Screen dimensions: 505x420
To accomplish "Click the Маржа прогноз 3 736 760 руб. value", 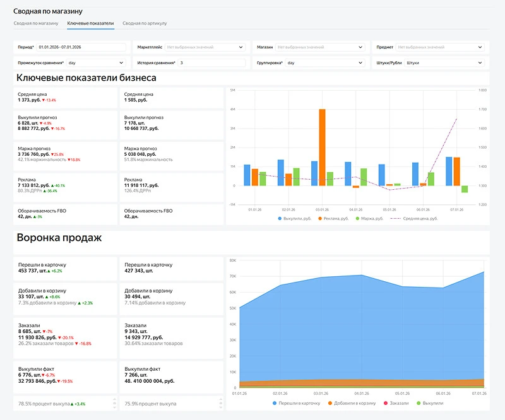I will tap(34, 154).
